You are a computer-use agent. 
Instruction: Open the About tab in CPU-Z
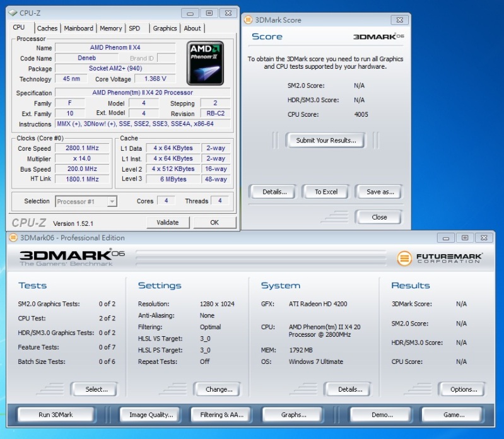pos(192,28)
